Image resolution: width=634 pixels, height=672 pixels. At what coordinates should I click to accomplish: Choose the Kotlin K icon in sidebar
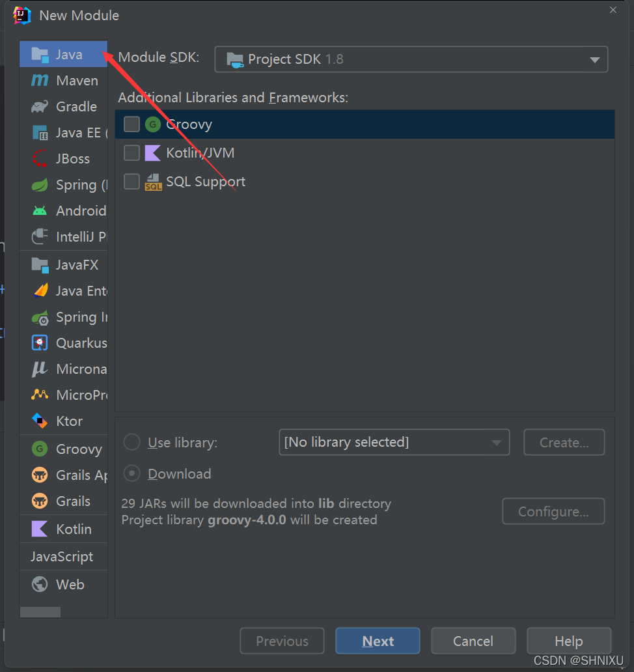click(40, 529)
